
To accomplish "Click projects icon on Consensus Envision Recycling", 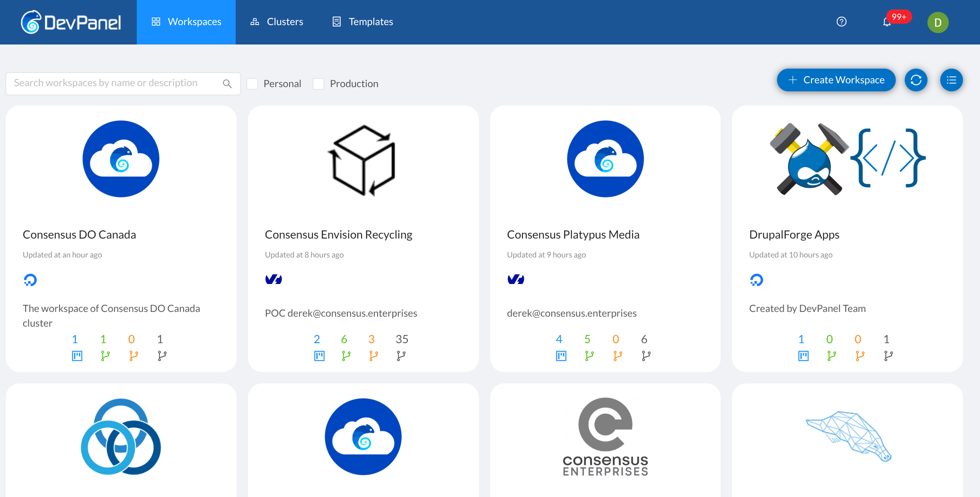I will 319,355.
